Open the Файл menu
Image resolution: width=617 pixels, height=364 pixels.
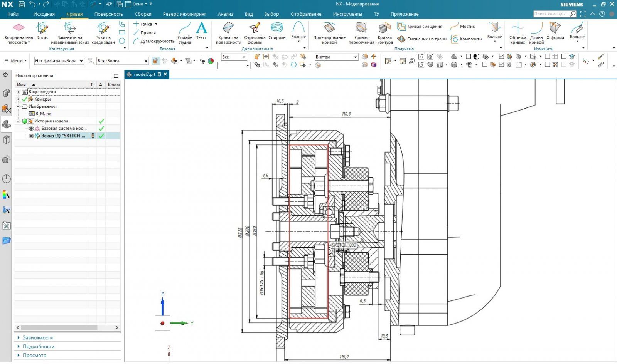13,14
